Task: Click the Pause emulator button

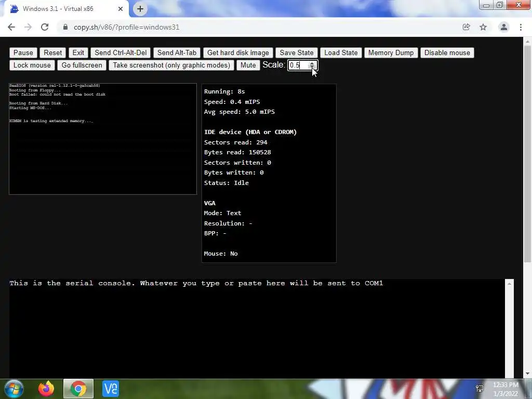Action: coord(23,52)
